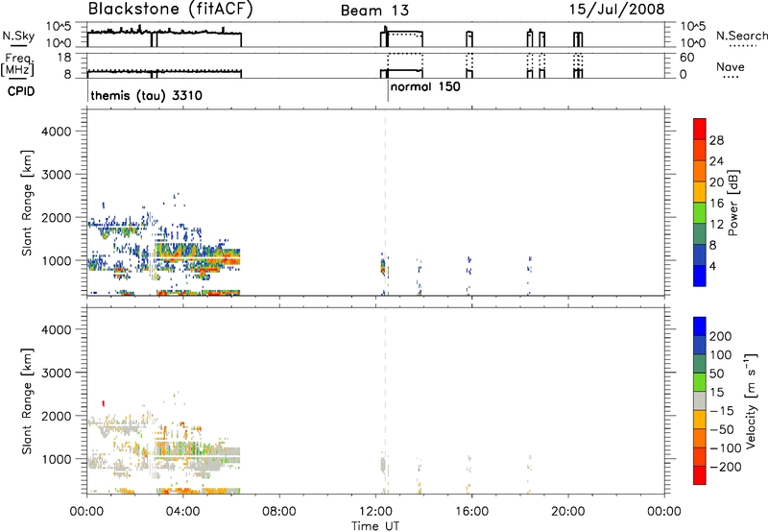Click the 'Velocity [m s-1]' colorbar label

click(x=751, y=400)
